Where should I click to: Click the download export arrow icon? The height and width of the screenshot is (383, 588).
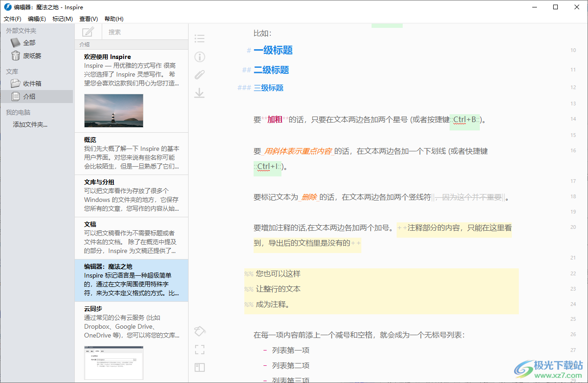click(200, 93)
